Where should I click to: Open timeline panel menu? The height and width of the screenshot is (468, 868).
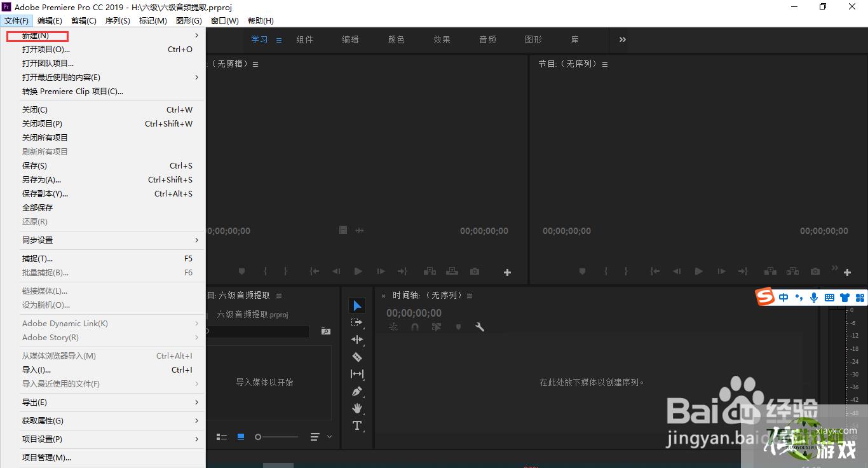469,296
